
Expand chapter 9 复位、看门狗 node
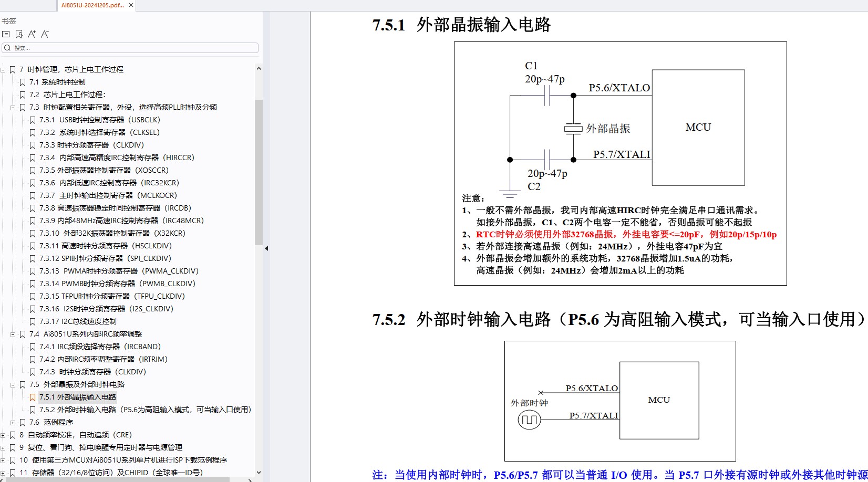[x=3, y=447]
